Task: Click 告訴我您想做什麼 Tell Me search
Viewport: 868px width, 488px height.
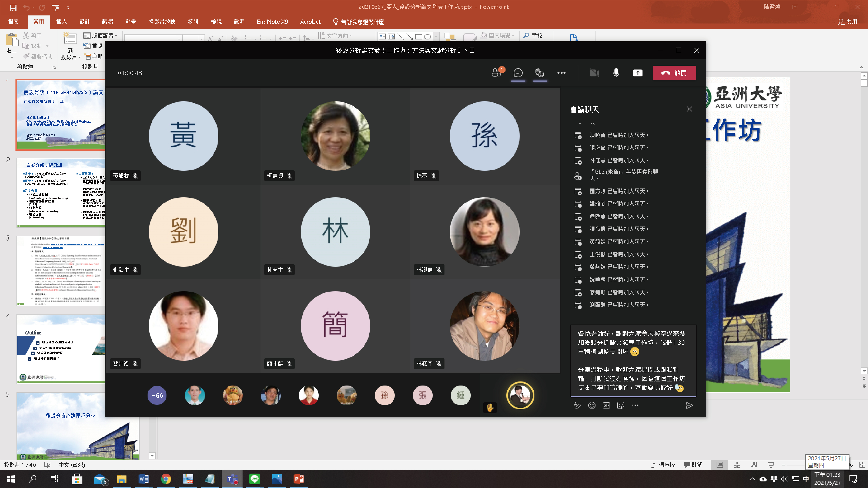Action: click(359, 22)
